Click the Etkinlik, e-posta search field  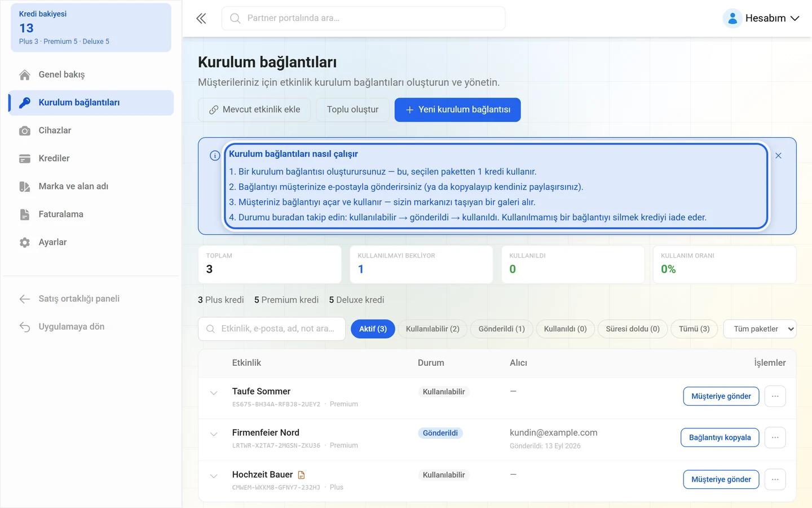point(272,329)
